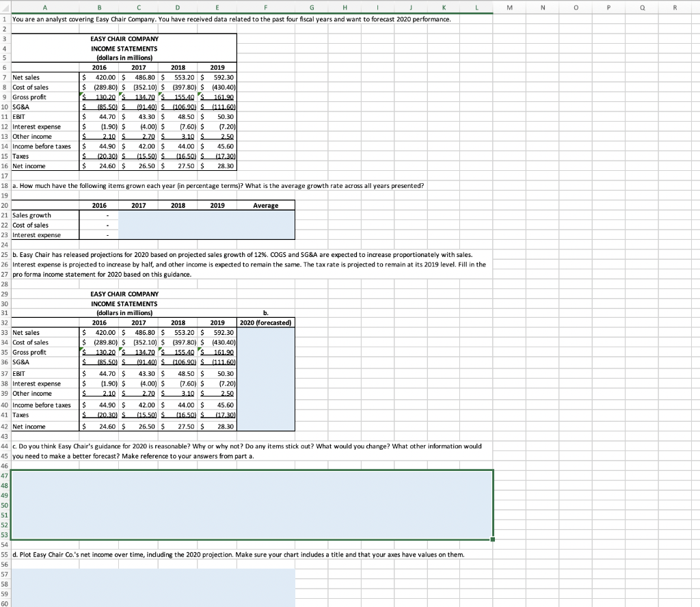This screenshot has height=607, width=700.
Task: Click 'Income before taxes' label in row 14
Action: tap(41, 146)
